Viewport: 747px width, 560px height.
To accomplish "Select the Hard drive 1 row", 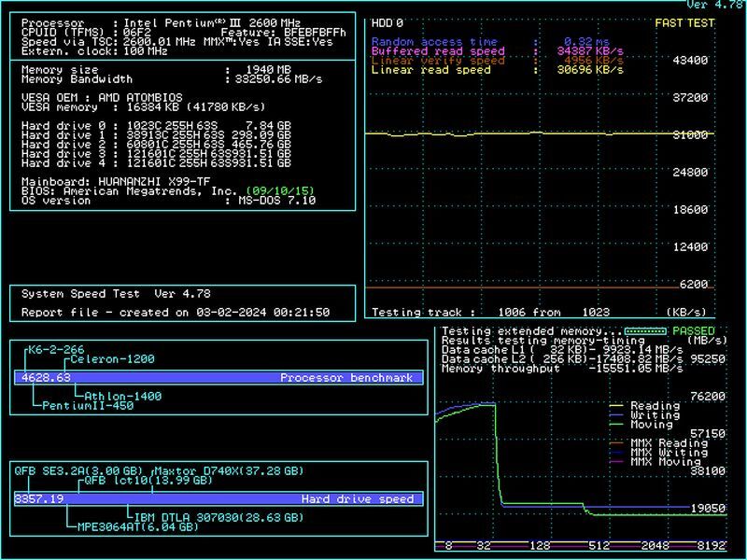I will pos(156,135).
